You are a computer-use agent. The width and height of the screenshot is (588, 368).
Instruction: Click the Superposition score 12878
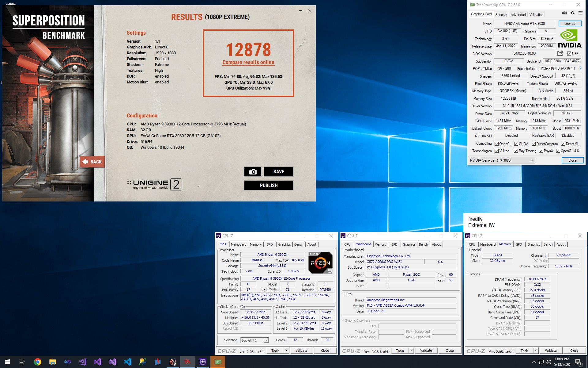(248, 50)
